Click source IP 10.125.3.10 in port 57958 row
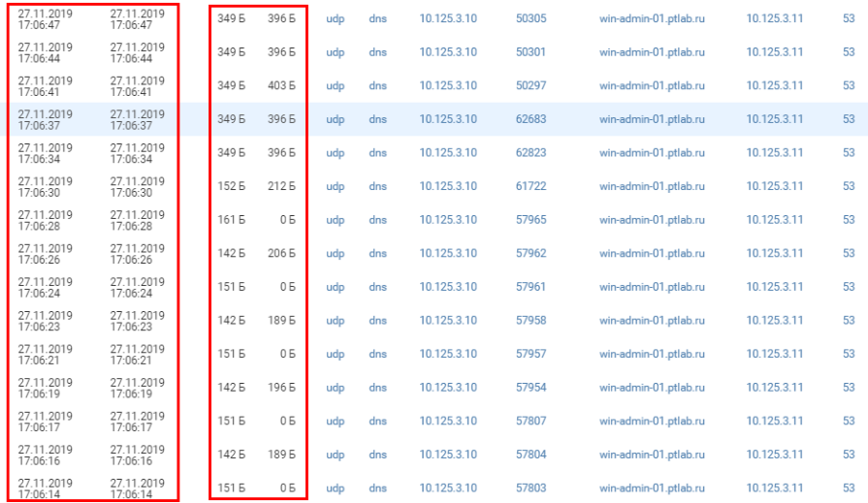 448,320
